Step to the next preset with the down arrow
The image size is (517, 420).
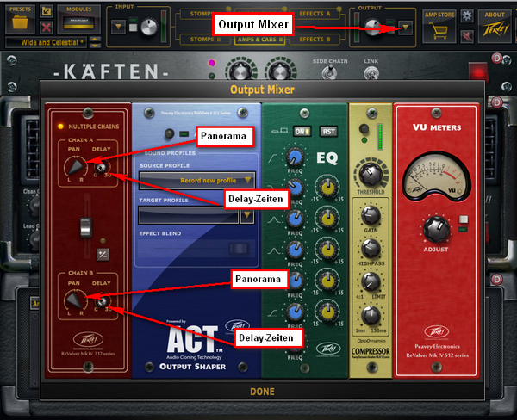[95, 46]
